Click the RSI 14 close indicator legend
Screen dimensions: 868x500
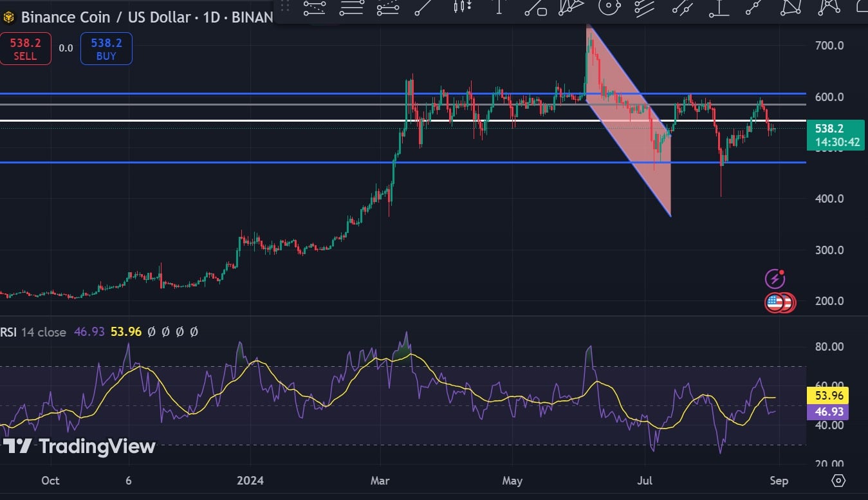click(x=33, y=332)
